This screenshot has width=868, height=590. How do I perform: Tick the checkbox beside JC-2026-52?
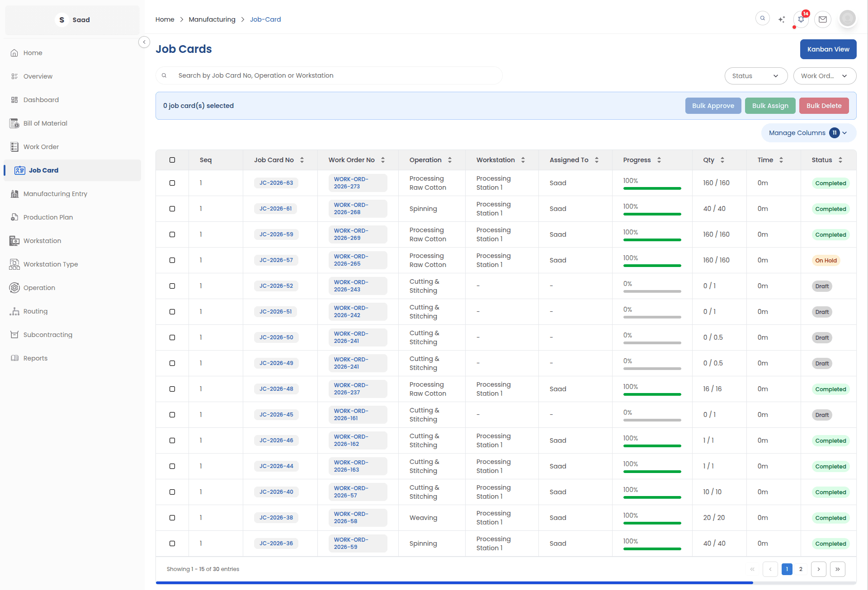click(172, 286)
